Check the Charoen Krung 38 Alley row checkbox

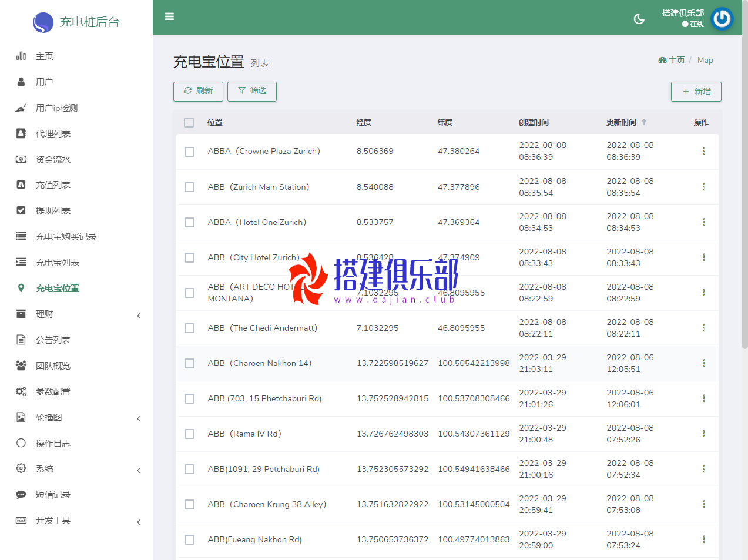[189, 504]
